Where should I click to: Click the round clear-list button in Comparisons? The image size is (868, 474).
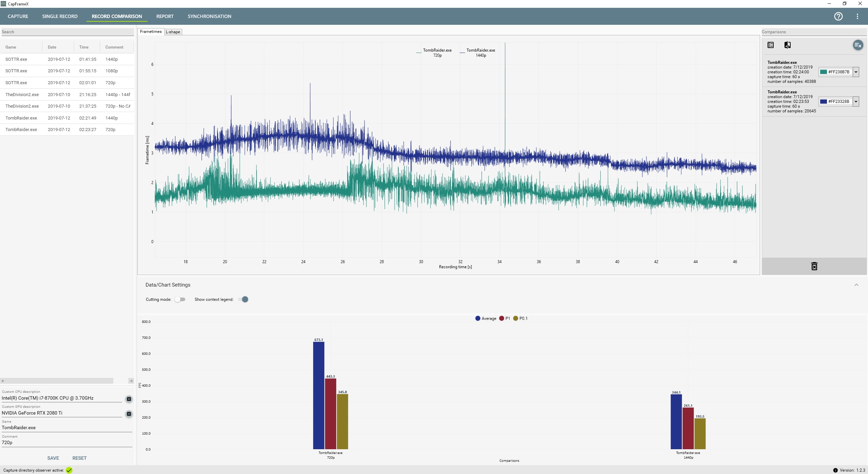point(857,45)
